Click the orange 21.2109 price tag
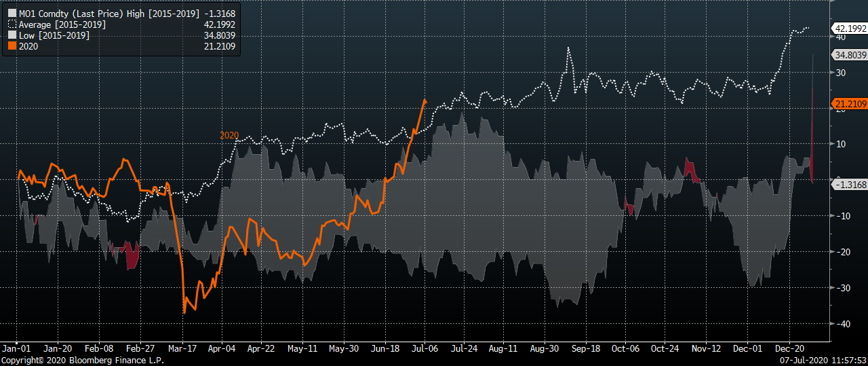Image resolution: width=868 pixels, height=366 pixels. pos(849,104)
